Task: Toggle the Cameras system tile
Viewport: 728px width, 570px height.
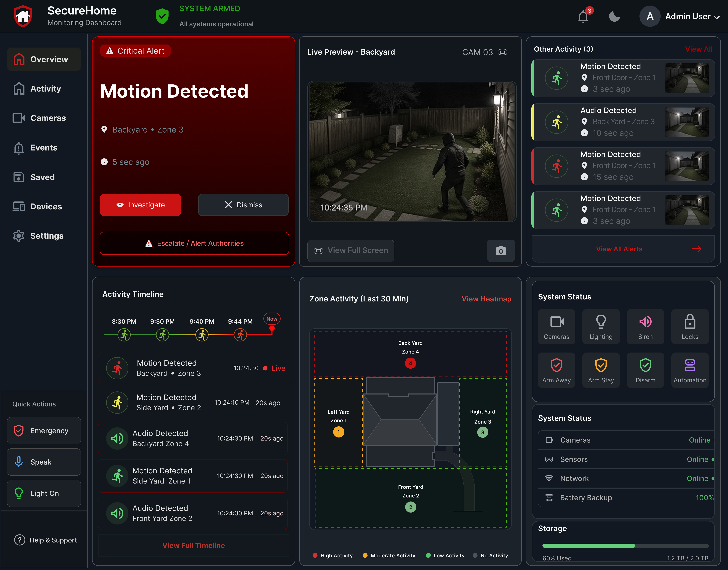Action: pos(556,327)
